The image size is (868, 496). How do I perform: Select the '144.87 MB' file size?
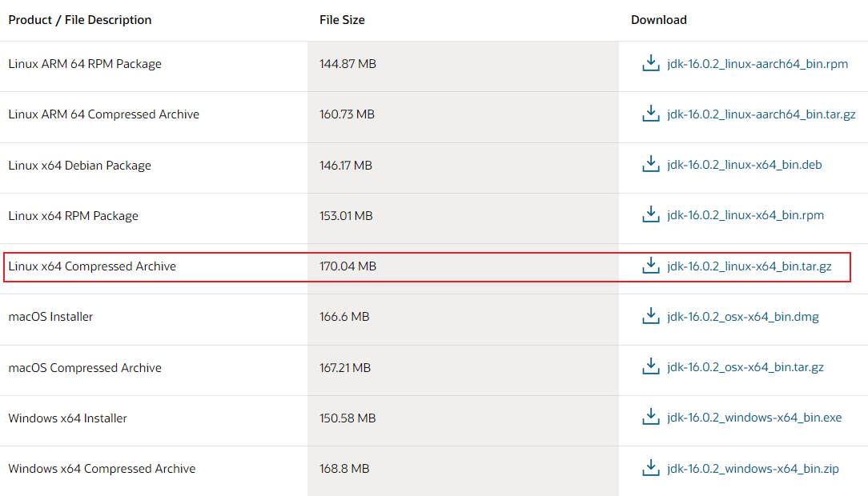pos(348,64)
